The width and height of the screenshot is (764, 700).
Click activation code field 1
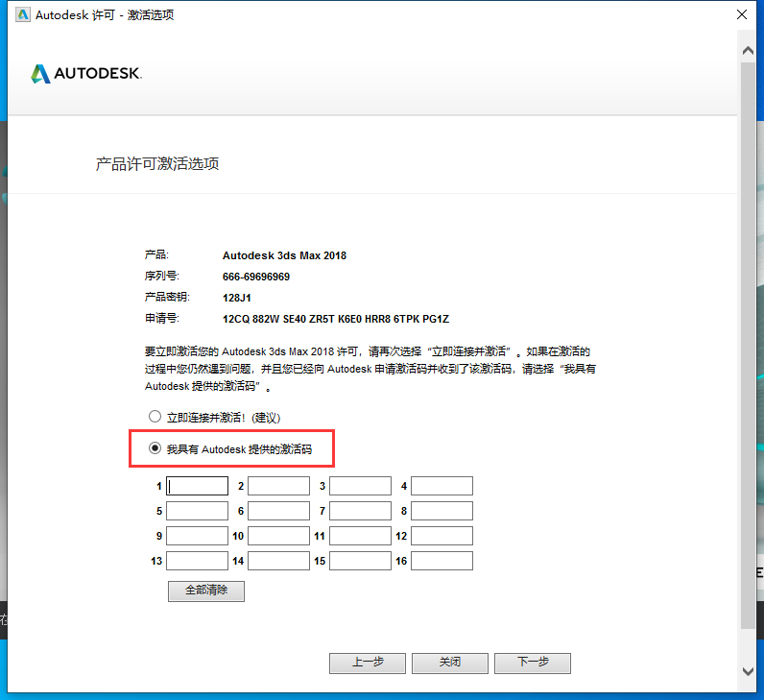197,486
